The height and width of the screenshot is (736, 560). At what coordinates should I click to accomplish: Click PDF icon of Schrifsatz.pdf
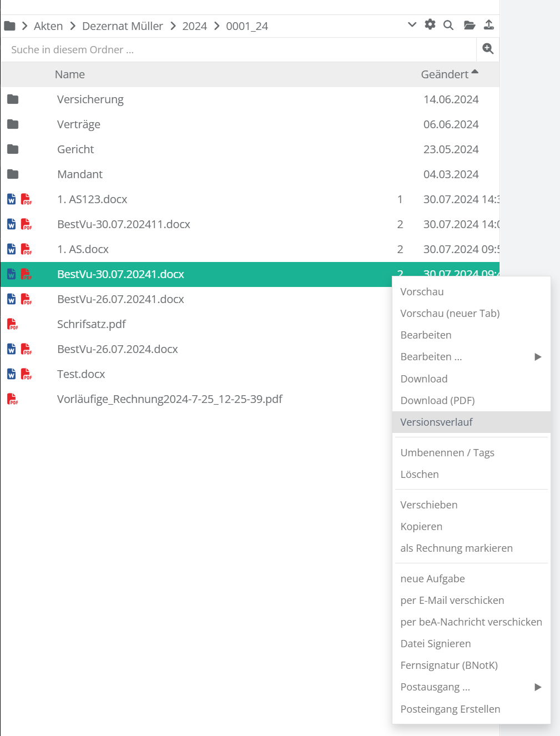tap(12, 324)
